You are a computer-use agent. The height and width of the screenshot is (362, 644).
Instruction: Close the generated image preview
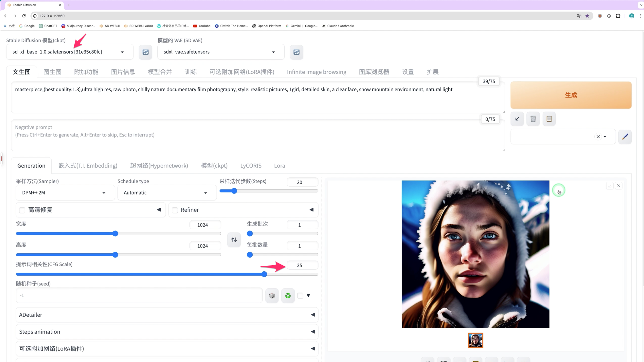[x=619, y=186]
